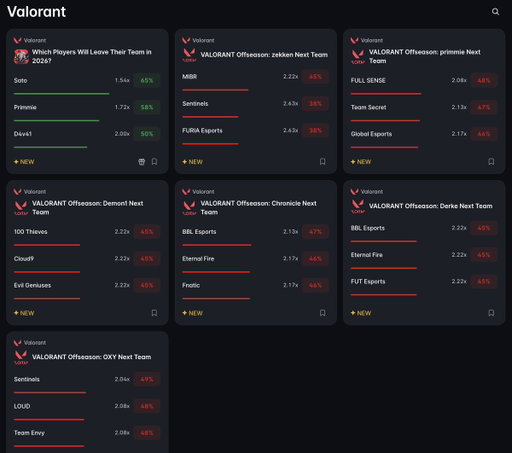Click Valorant category tag on Players Leave card
The image size is (512, 453).
[x=30, y=40]
